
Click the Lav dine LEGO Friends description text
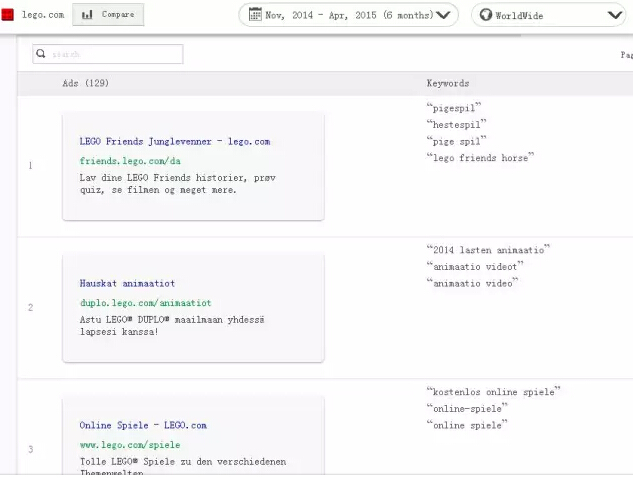178,184
